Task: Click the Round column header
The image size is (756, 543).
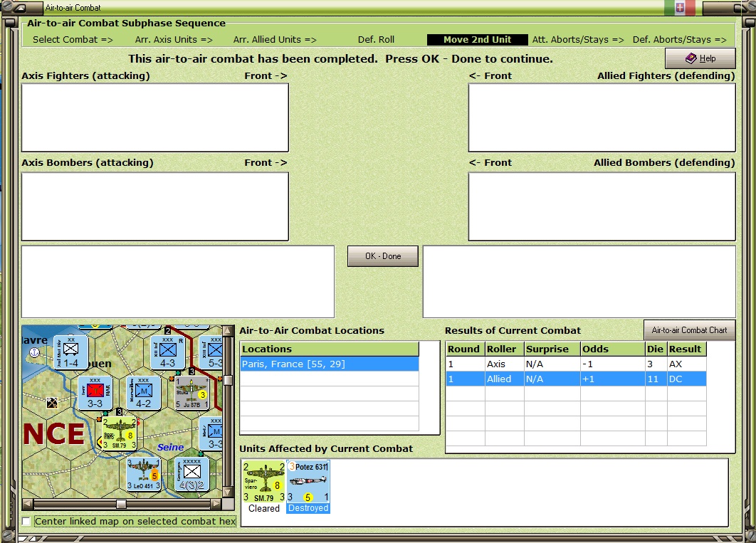Action: [x=466, y=349]
